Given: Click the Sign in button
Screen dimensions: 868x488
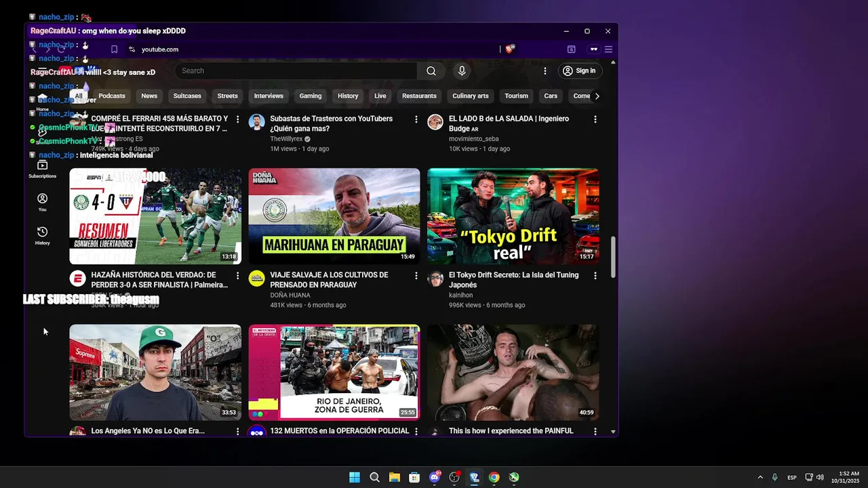Looking at the screenshot, I should click(x=578, y=70).
